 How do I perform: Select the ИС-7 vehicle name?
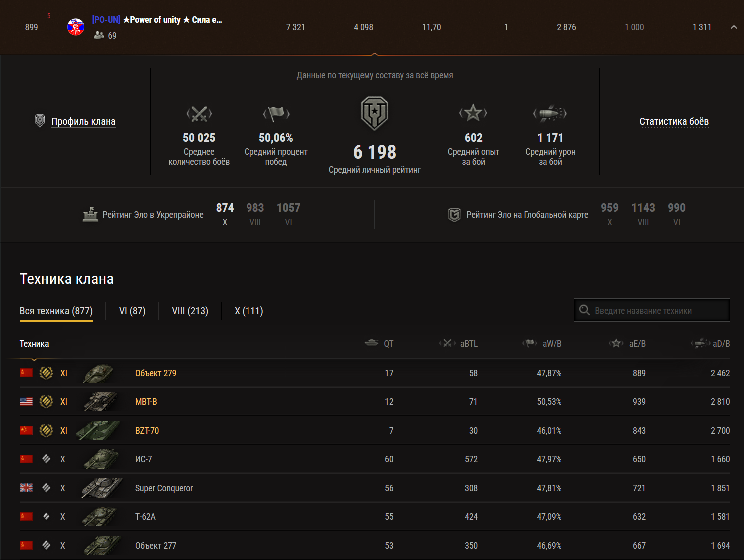point(144,459)
